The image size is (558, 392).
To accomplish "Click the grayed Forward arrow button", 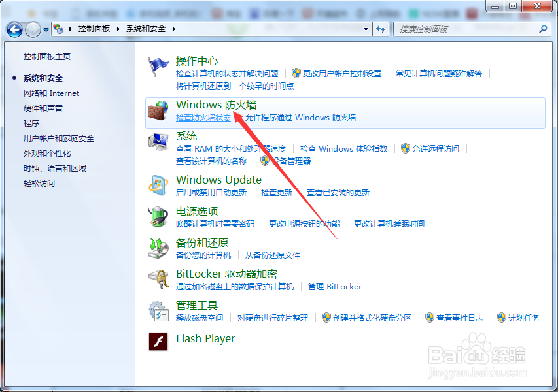I will point(33,29).
